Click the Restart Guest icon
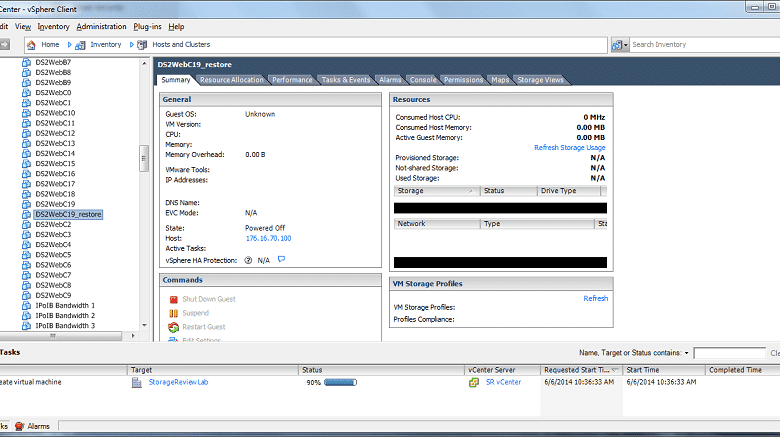This screenshot has height=437, width=780. (173, 327)
